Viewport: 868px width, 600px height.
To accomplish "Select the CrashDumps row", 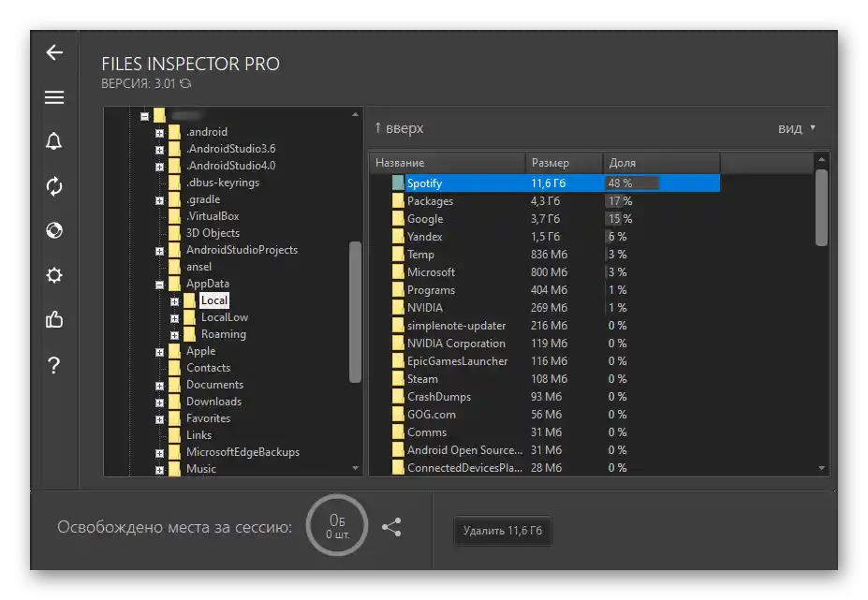I will click(x=545, y=396).
